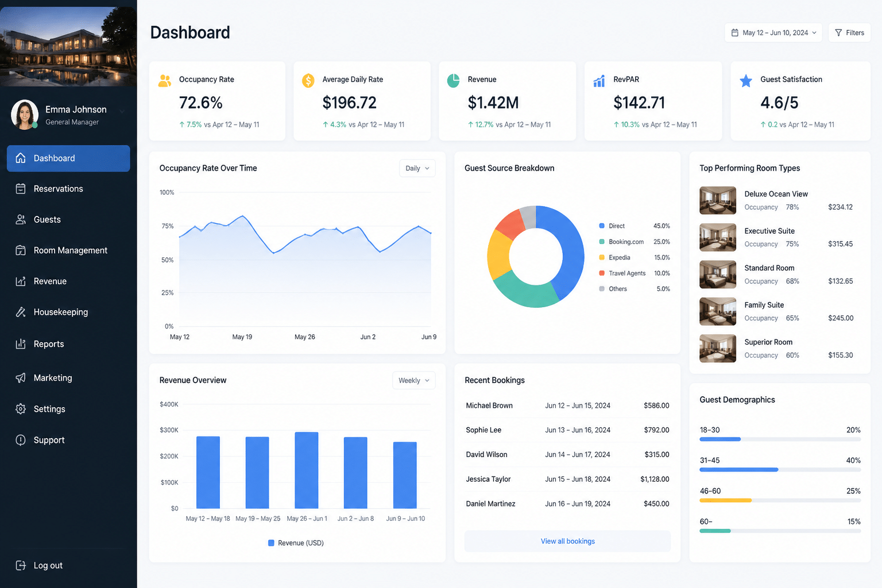
Task: Click the 31–45 demographics progress bar
Action: (780, 470)
